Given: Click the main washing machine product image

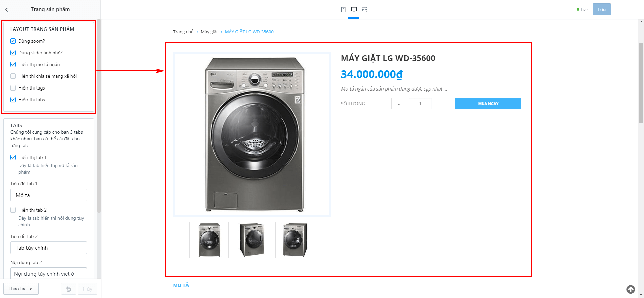Looking at the screenshot, I should tap(252, 134).
